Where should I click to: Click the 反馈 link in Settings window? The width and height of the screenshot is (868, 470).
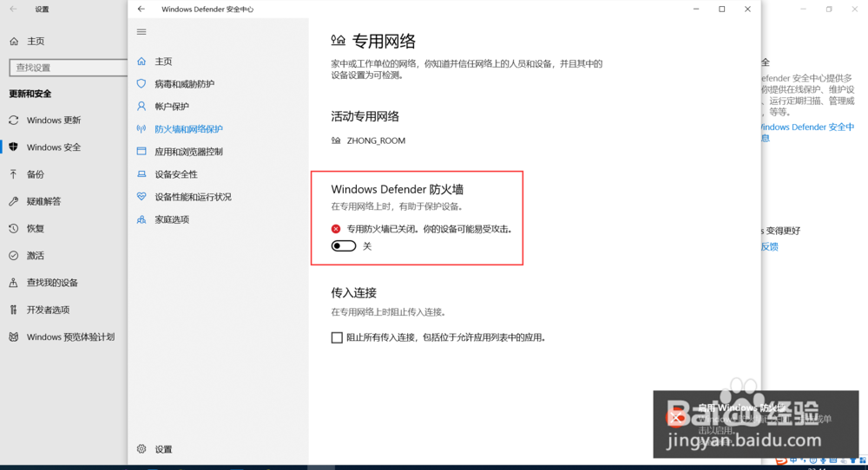(769, 246)
